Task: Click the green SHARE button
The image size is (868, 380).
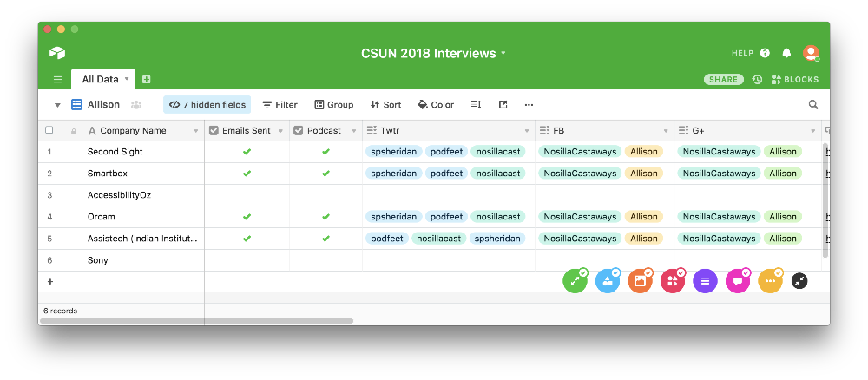Action: click(724, 79)
